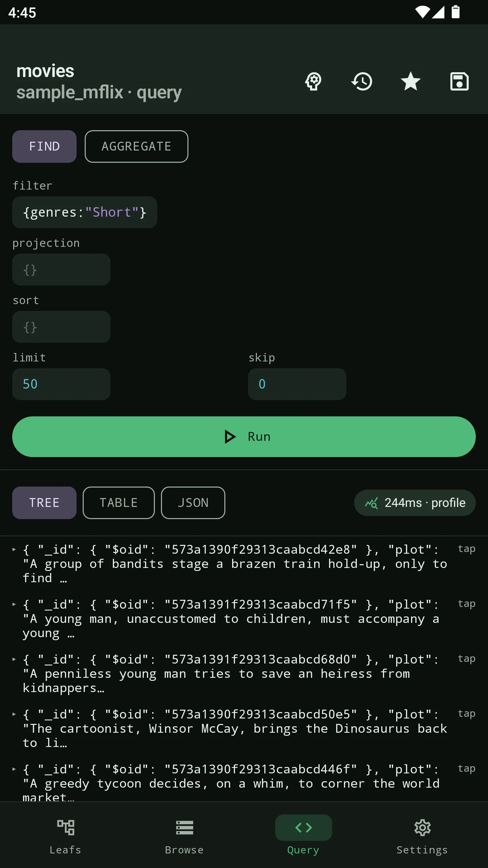Open the 244ms profile chip
Screen dimensions: 488x868
[415, 503]
